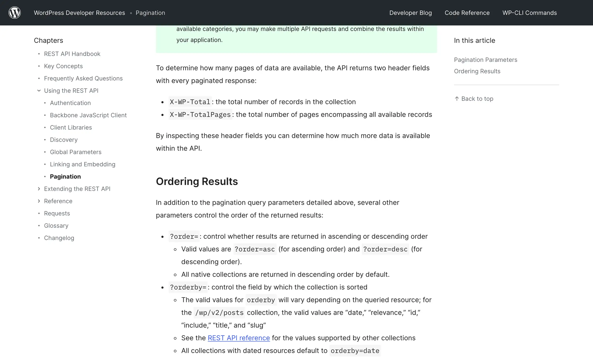
Task: Select the current Pagination subchapter
Action: coord(65,177)
